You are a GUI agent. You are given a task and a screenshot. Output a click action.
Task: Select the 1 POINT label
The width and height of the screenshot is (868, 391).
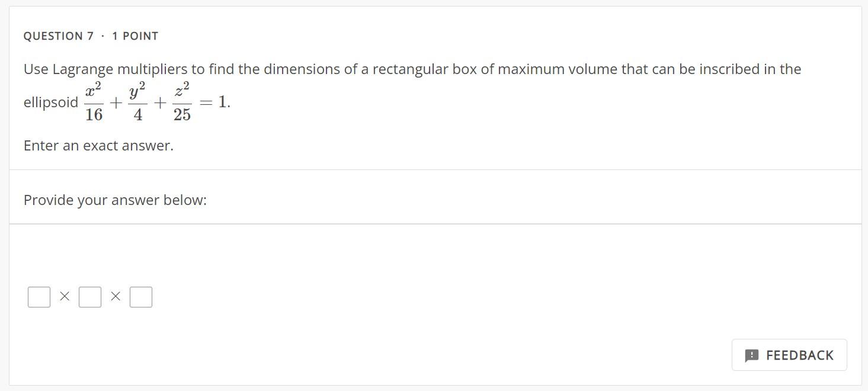coord(134,36)
